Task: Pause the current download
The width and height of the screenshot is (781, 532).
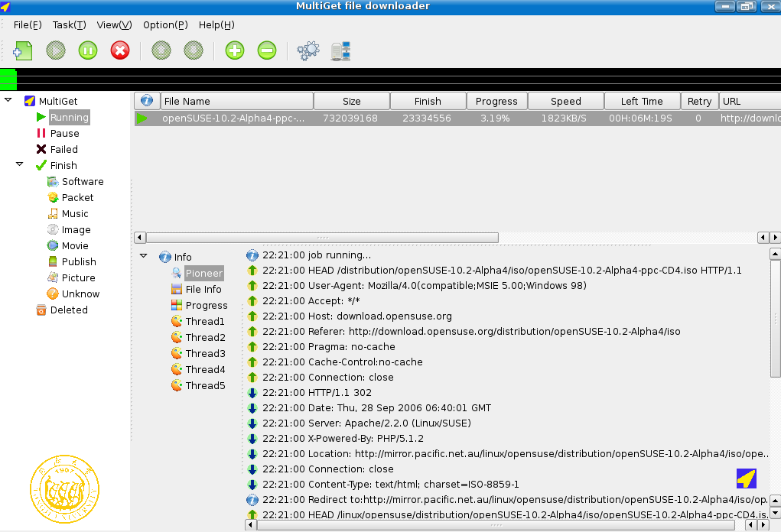Action: 87,50
